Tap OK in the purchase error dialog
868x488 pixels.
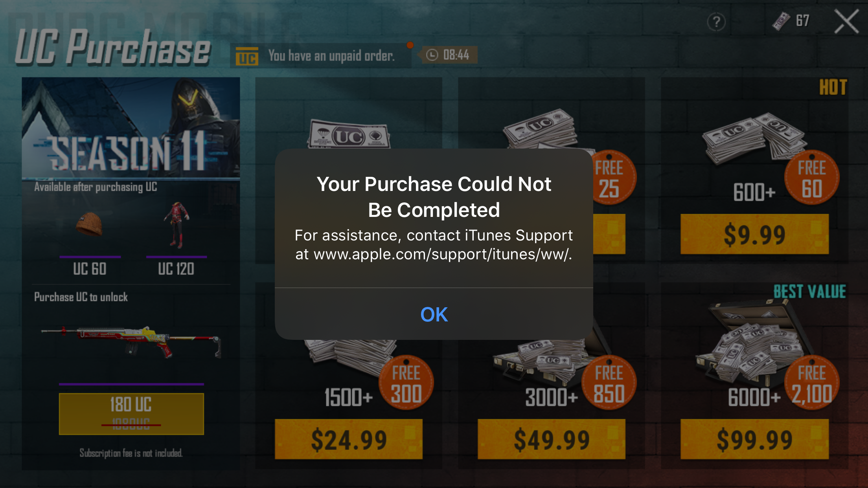[434, 314]
